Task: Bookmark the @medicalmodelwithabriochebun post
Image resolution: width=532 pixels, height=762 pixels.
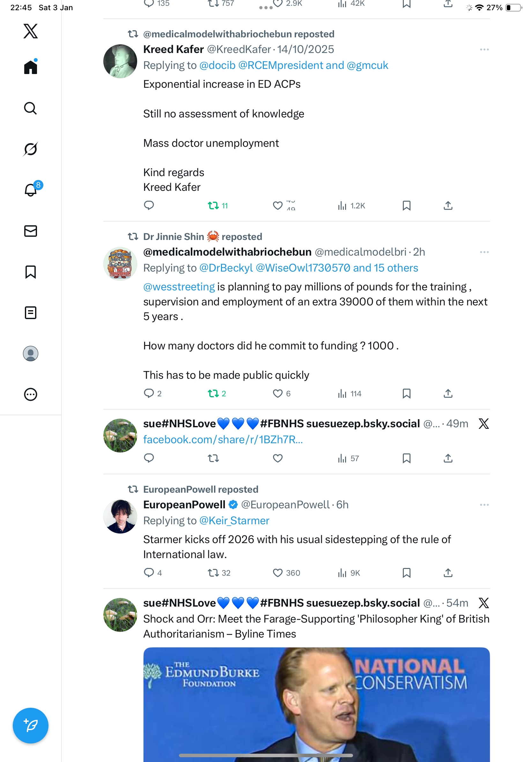Action: tap(406, 393)
